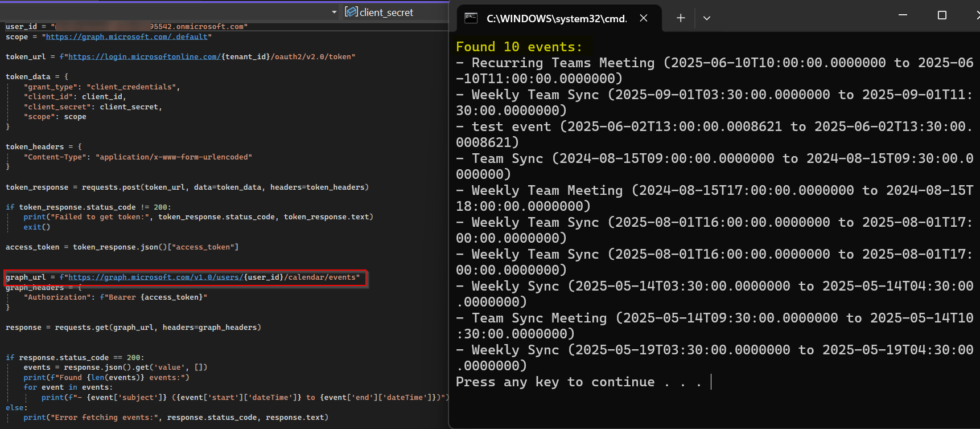This screenshot has height=429, width=980.
Task: Click the "Authorization": Bearer token line
Action: pos(116,297)
